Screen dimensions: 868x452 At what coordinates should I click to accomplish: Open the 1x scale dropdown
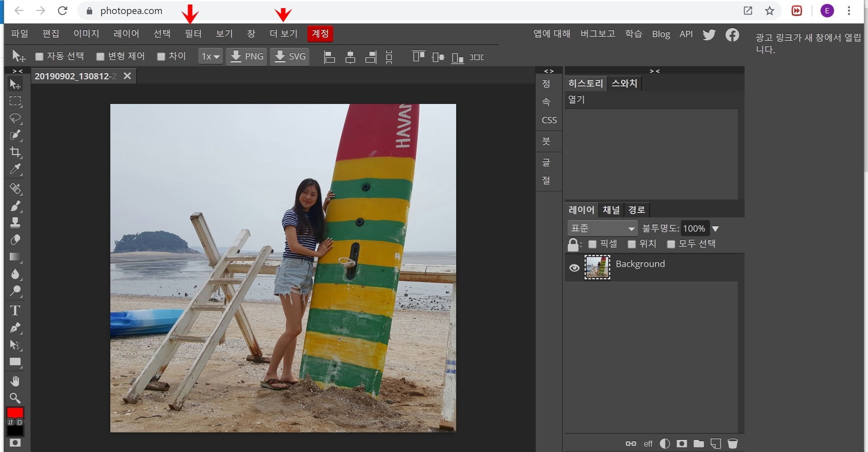[x=210, y=56]
